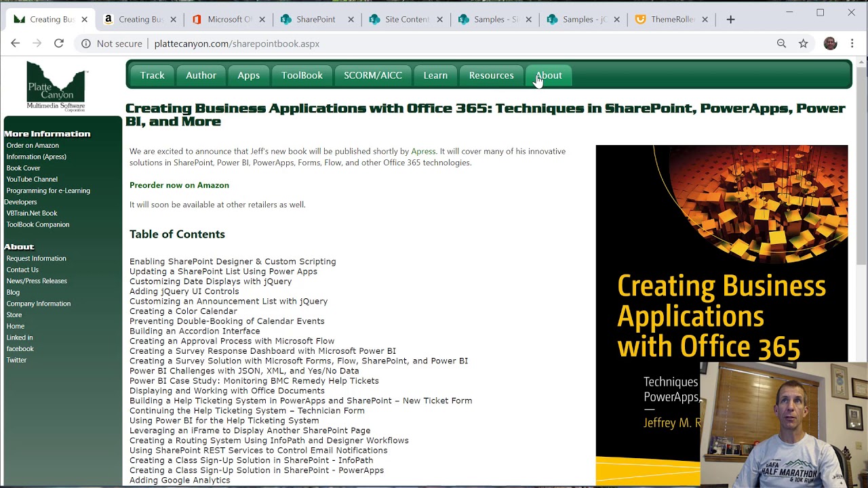Open the YouTube Channel sidebar link
Image resolution: width=868 pixels, height=488 pixels.
coord(32,179)
